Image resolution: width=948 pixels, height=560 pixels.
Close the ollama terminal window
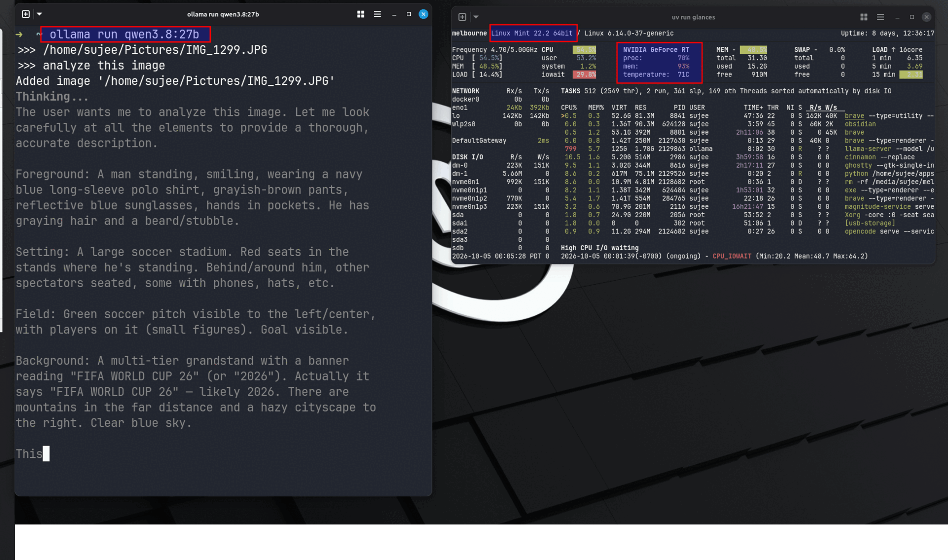(x=424, y=14)
